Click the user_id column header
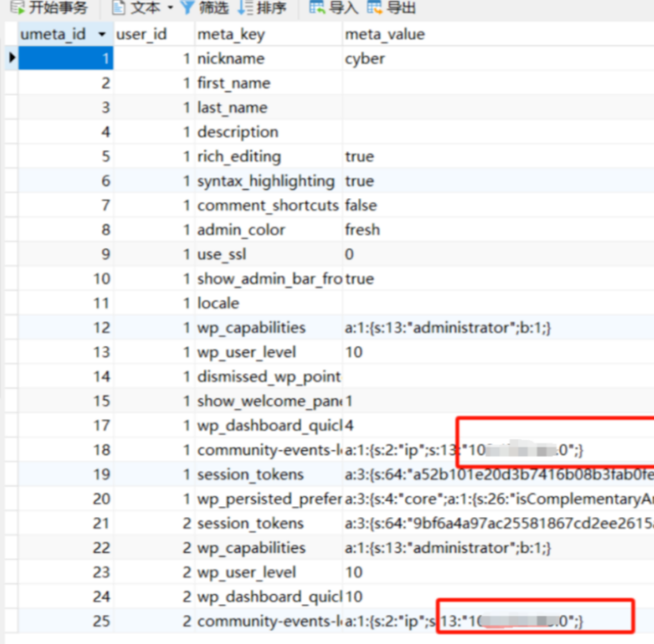654x644 pixels. (x=142, y=34)
